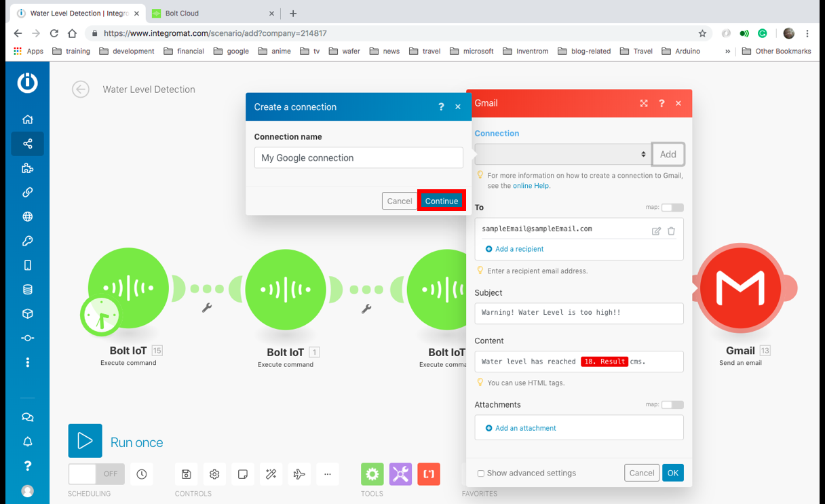The width and height of the screenshot is (825, 504).
Task: Click the schedule settings clock icon
Action: click(141, 474)
